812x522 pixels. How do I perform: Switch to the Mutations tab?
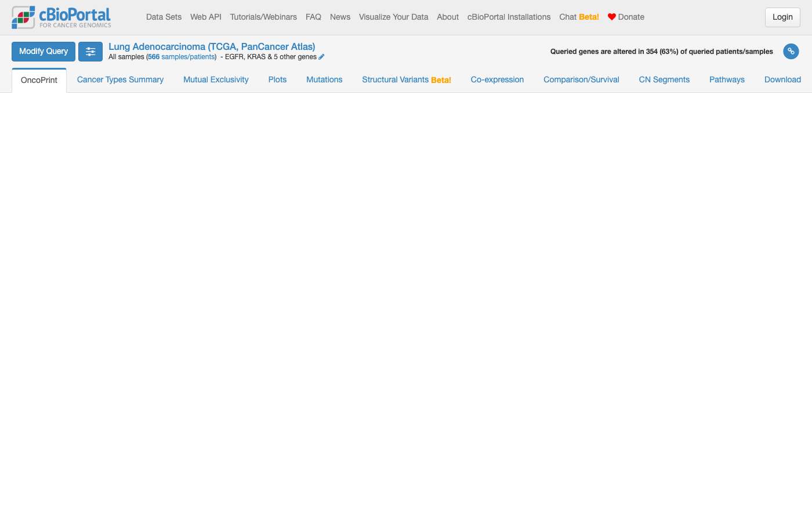(x=324, y=79)
